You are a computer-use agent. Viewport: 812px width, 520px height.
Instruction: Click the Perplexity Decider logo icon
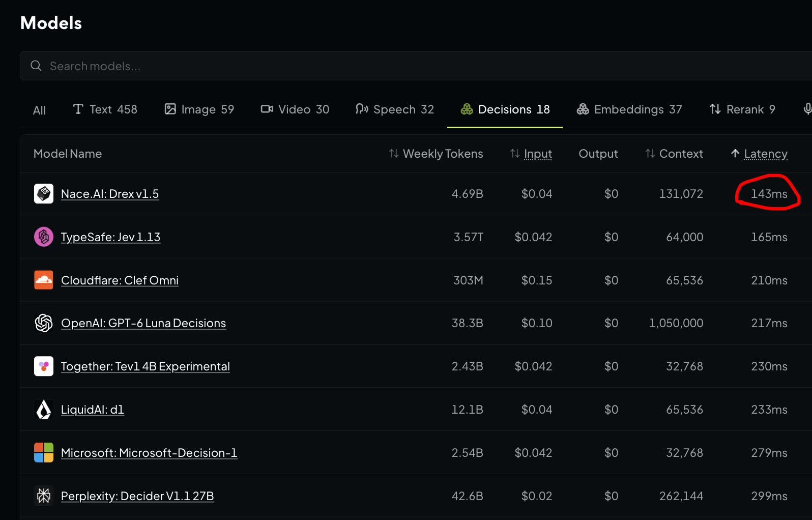(44, 496)
